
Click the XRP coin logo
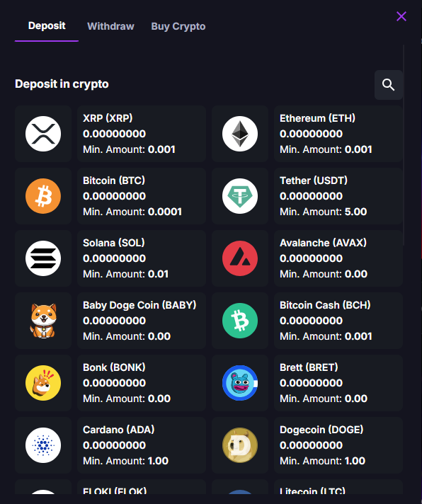(x=43, y=134)
